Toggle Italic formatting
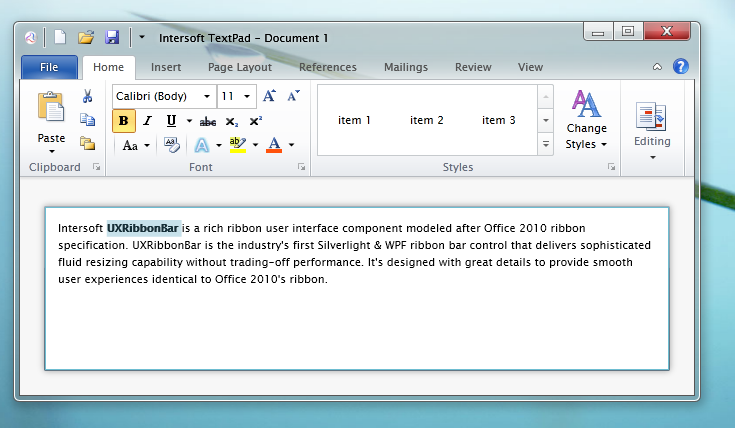 pyautogui.click(x=147, y=121)
